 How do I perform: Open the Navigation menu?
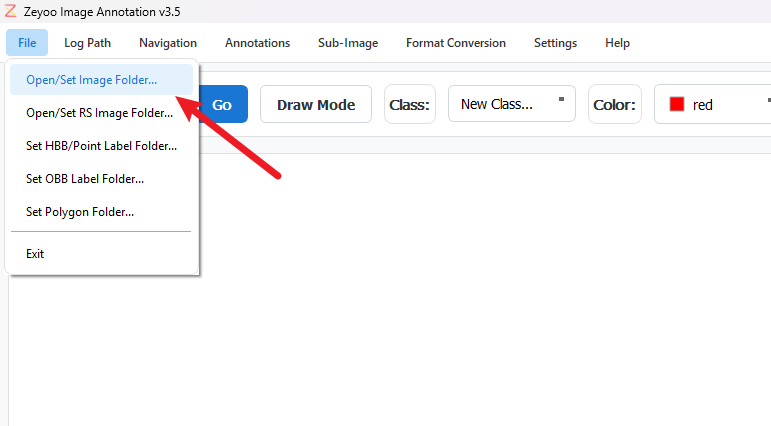168,43
